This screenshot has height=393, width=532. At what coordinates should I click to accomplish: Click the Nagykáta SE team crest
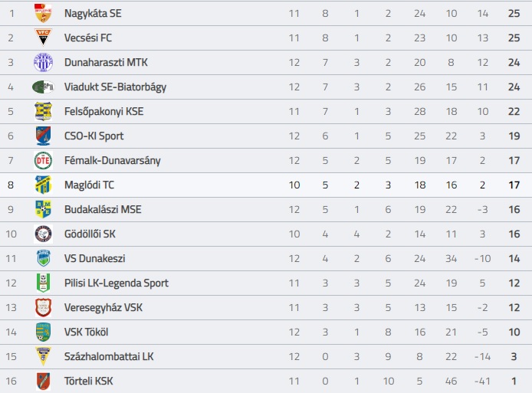pyautogui.click(x=43, y=13)
